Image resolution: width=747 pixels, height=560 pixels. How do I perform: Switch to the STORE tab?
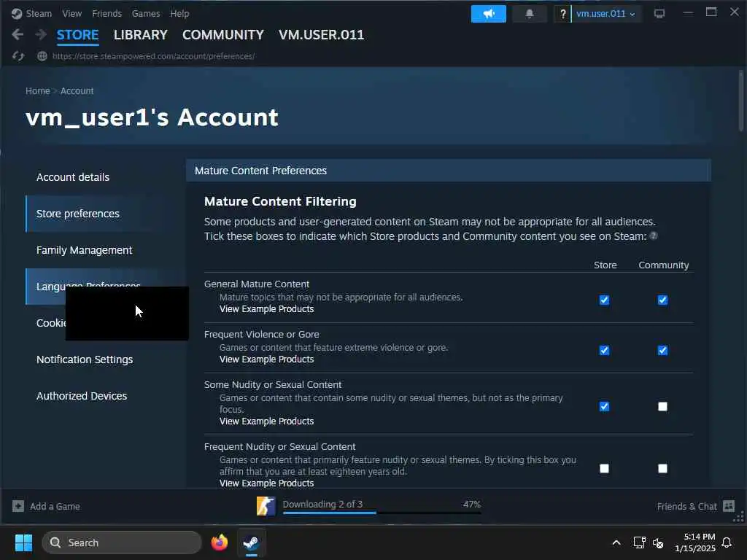[x=77, y=35]
